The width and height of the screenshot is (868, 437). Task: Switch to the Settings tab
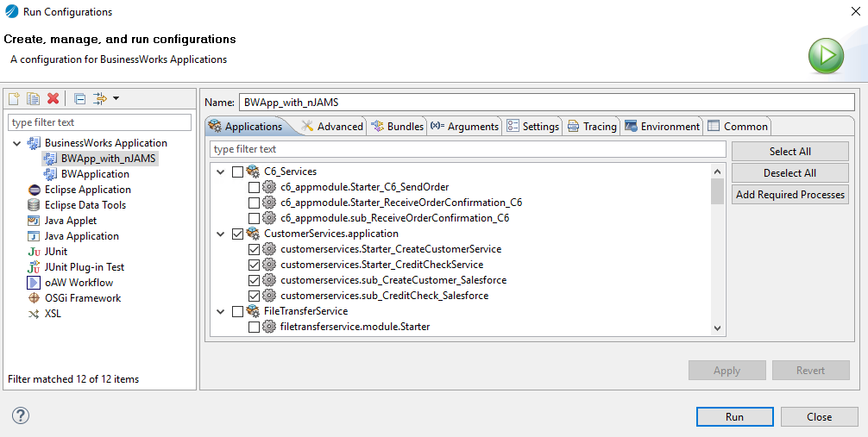click(533, 126)
